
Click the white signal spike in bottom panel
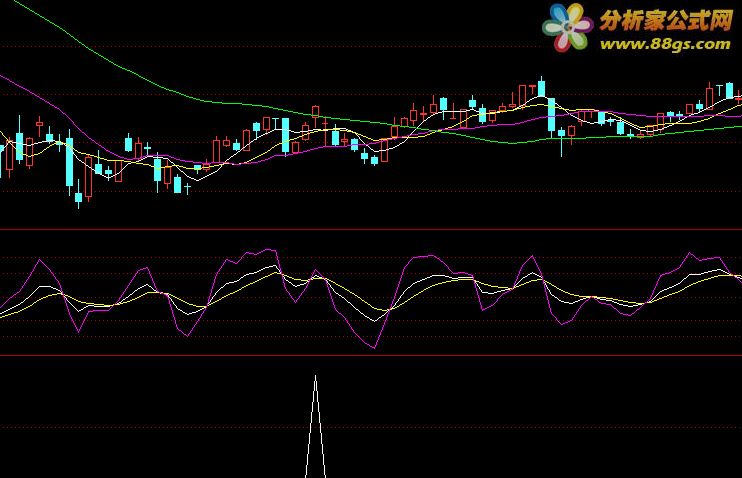(316, 426)
